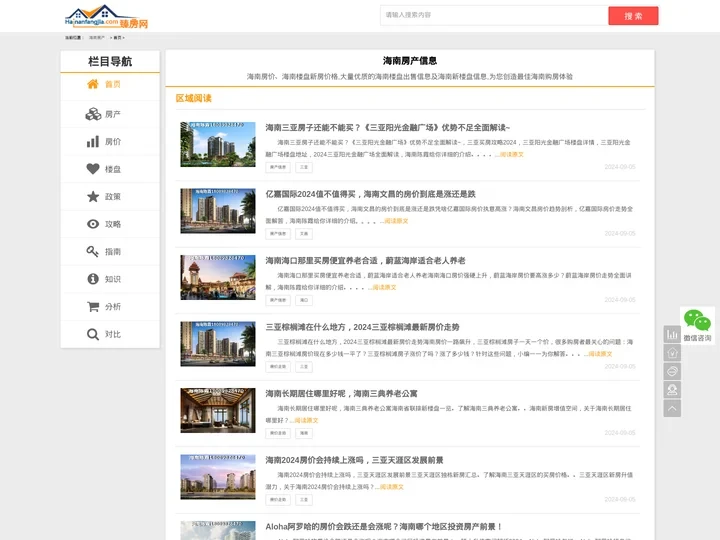This screenshot has height=540, width=720.
Task: Open thumbnail of 三亚棕榈滩 article
Action: click(218, 344)
